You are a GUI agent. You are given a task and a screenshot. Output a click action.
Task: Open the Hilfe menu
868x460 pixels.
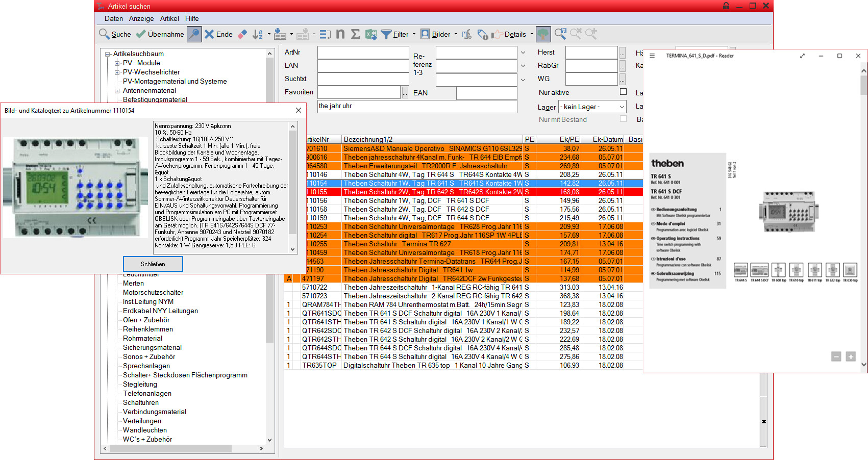pyautogui.click(x=192, y=18)
